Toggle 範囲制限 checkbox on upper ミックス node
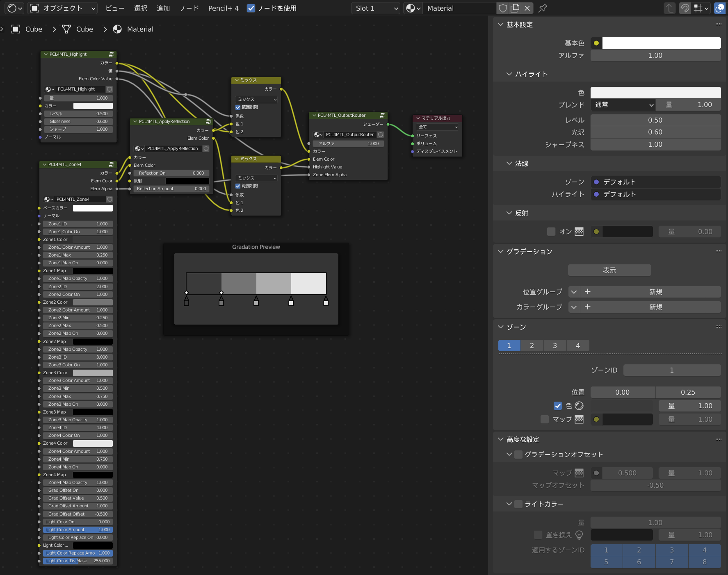 coord(238,107)
